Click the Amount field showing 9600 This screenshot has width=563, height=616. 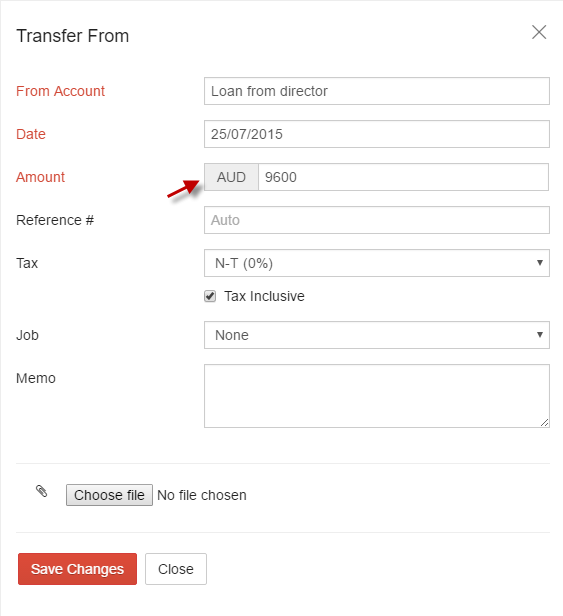click(x=403, y=177)
